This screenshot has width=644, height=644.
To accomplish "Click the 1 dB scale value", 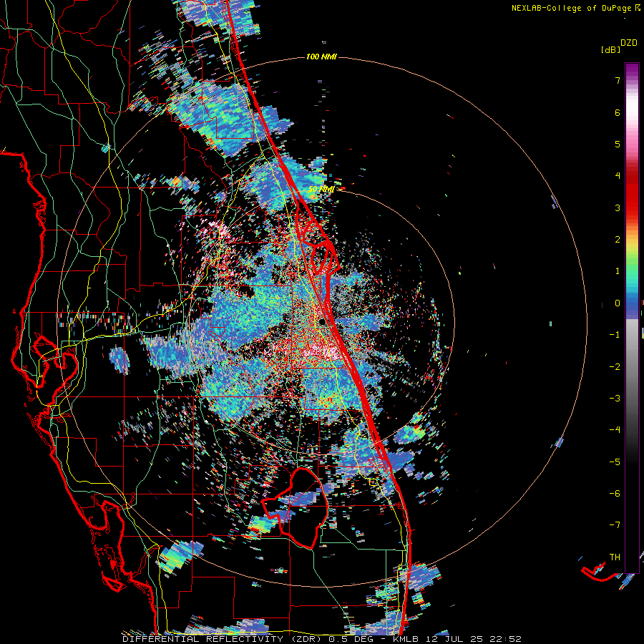I will pos(618,271).
